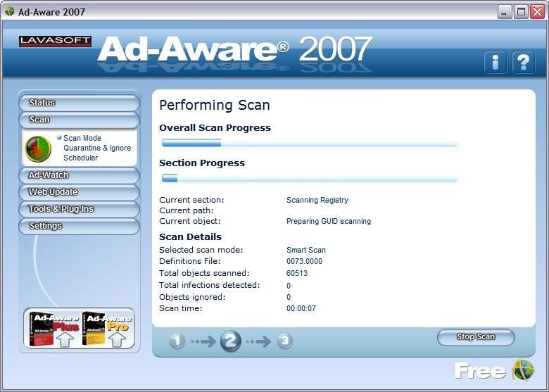Select Scan Mode sub-item
Viewport: 549px width, 392px height.
tap(82, 139)
